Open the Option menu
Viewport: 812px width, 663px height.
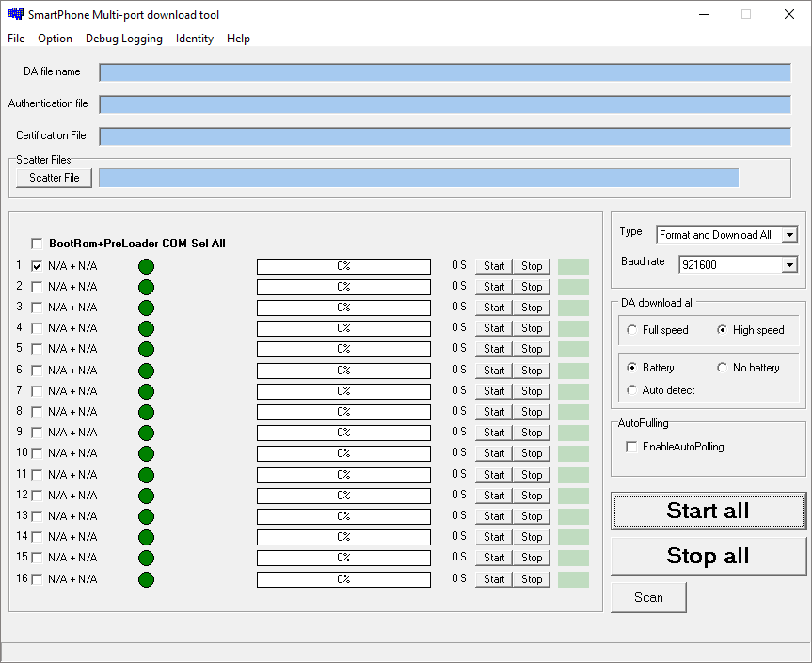pos(55,39)
